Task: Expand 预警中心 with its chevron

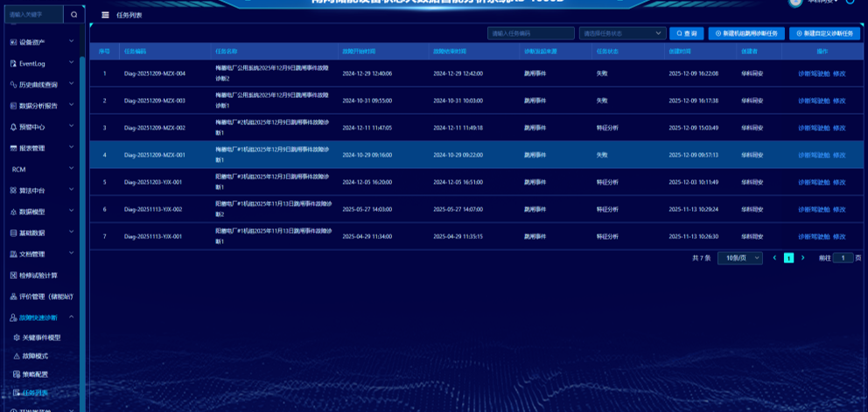Action: point(72,126)
